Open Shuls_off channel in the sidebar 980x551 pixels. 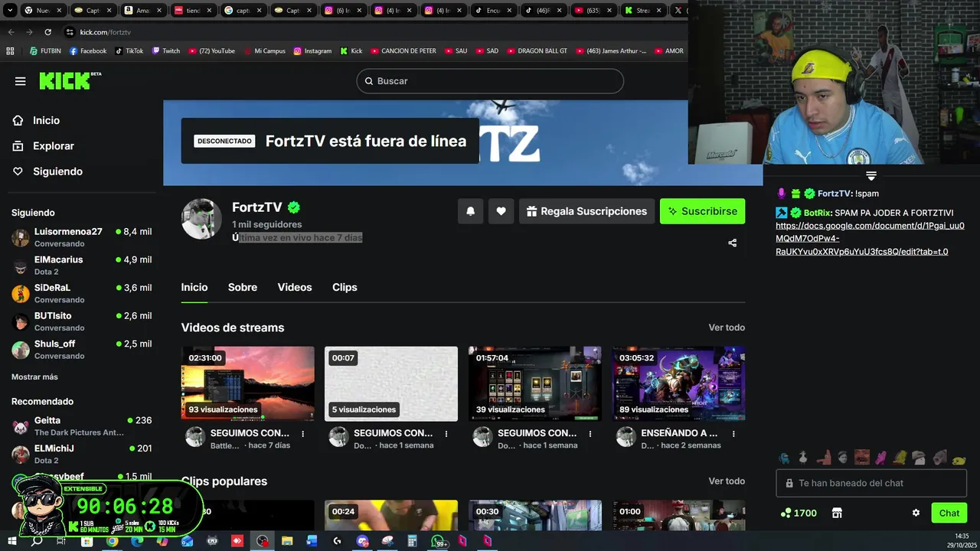(x=81, y=349)
